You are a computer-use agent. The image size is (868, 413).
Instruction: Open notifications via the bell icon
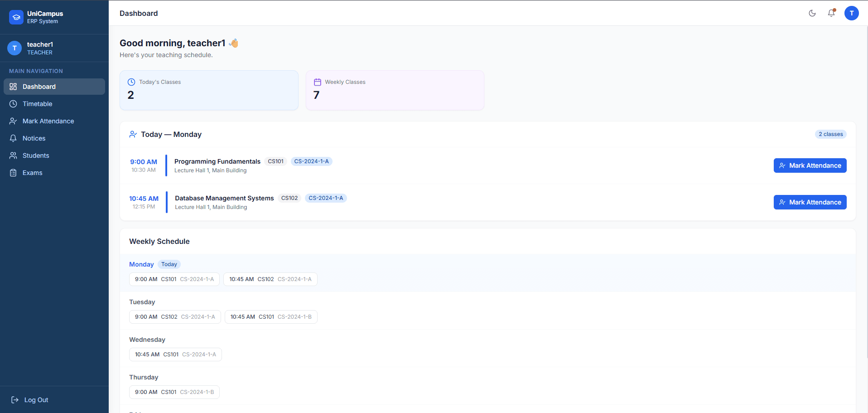[x=831, y=13]
